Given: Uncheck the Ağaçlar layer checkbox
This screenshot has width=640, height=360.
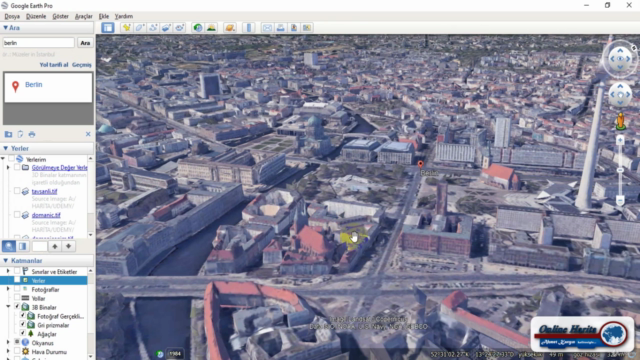Looking at the screenshot, I should 23,333.
